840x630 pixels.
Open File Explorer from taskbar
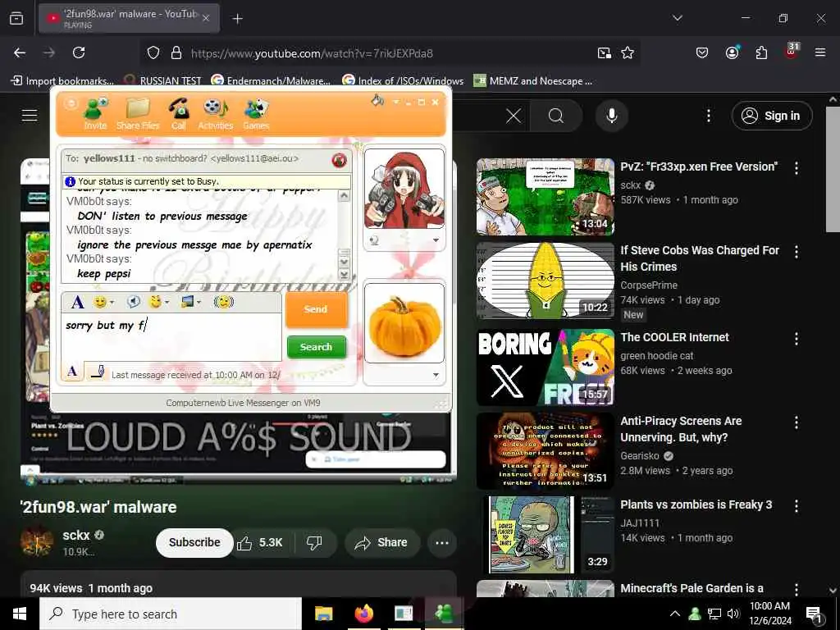tap(323, 614)
